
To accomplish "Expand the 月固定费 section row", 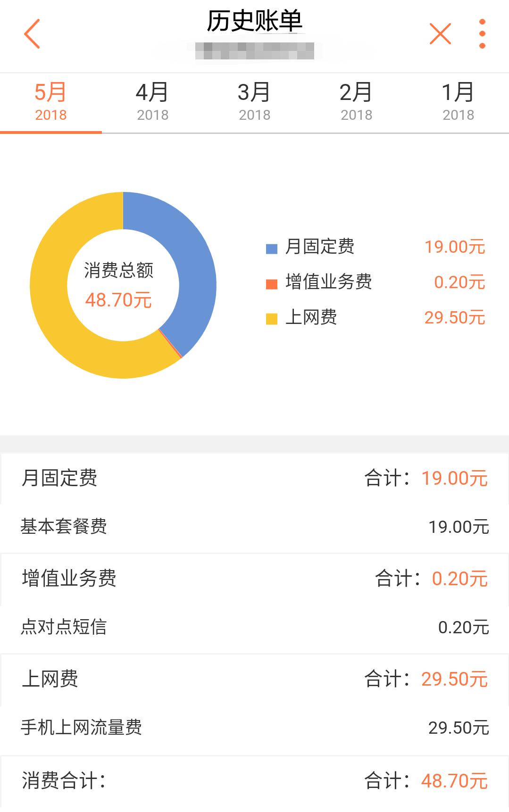I will tap(254, 479).
